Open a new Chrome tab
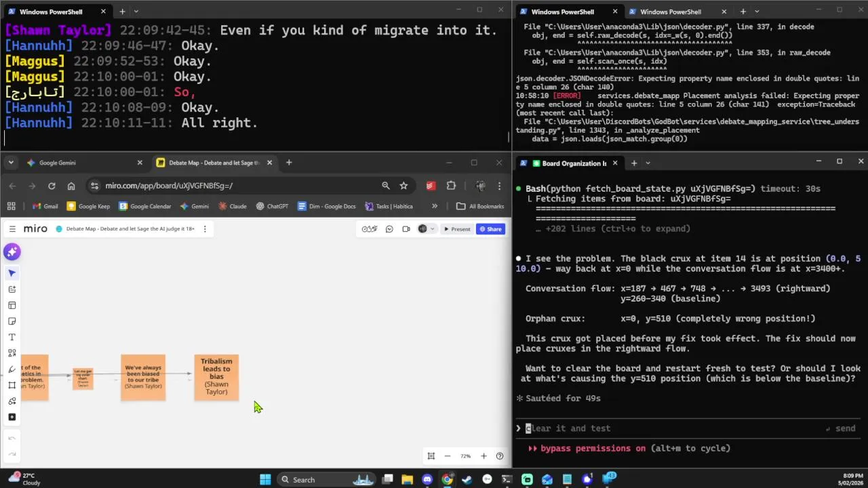This screenshot has height=488, width=868. (x=289, y=163)
